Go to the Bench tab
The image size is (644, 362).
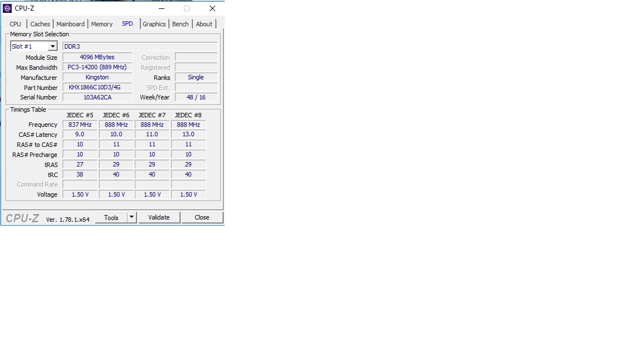tap(181, 24)
